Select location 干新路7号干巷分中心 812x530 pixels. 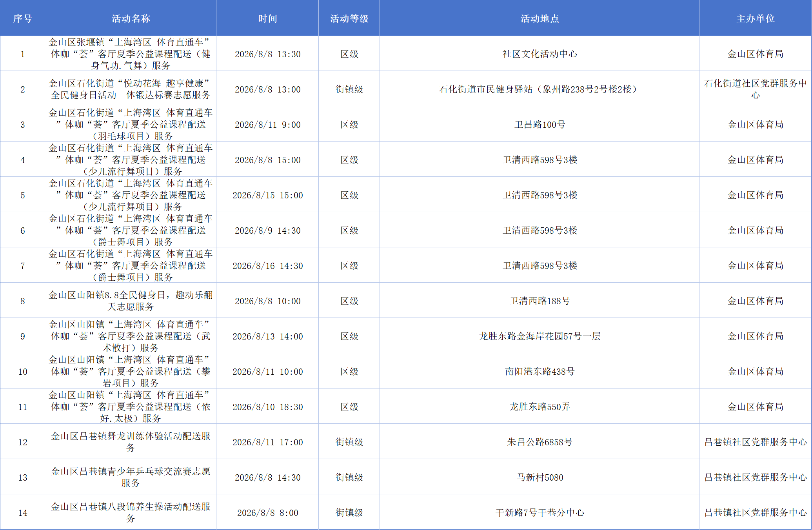(540, 512)
